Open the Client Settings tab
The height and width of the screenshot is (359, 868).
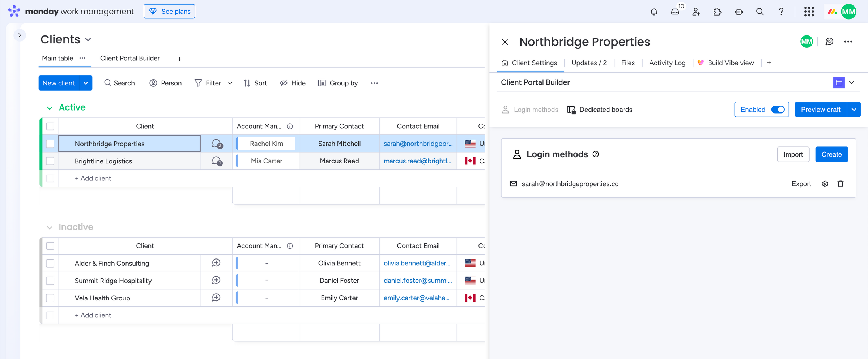(x=529, y=63)
